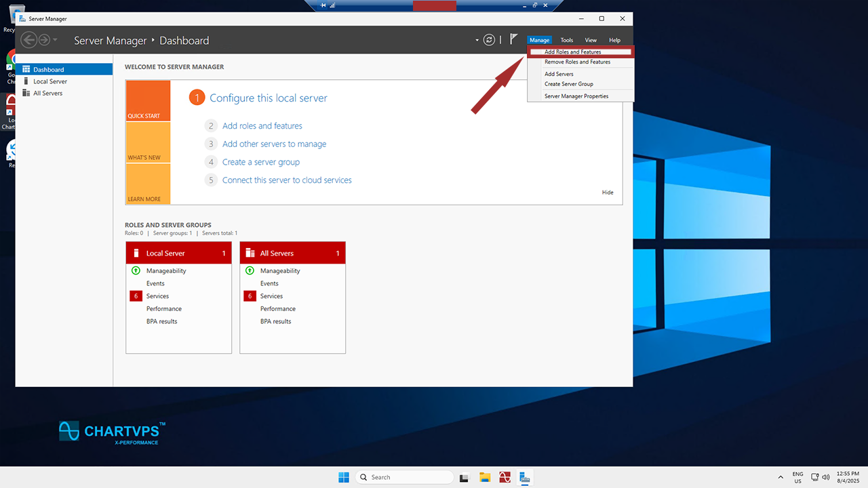Click the All Servers tile icon
This screenshot has width=868, height=488.
coord(250,253)
